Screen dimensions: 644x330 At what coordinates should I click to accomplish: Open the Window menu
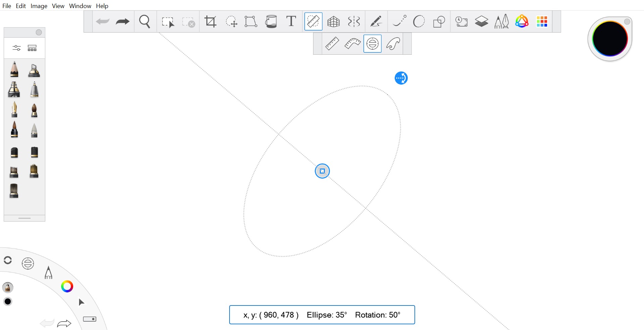point(80,6)
